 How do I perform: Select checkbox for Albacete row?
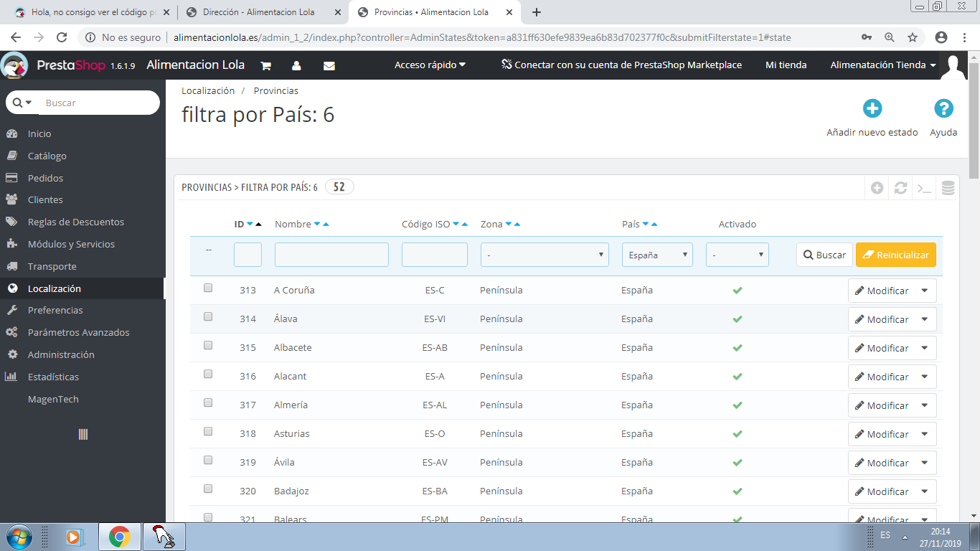click(208, 345)
